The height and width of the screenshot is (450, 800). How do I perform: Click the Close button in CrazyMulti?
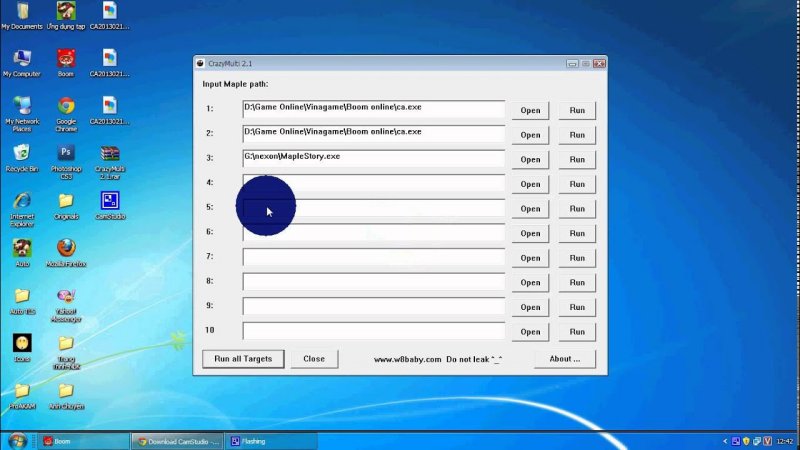[x=314, y=359]
